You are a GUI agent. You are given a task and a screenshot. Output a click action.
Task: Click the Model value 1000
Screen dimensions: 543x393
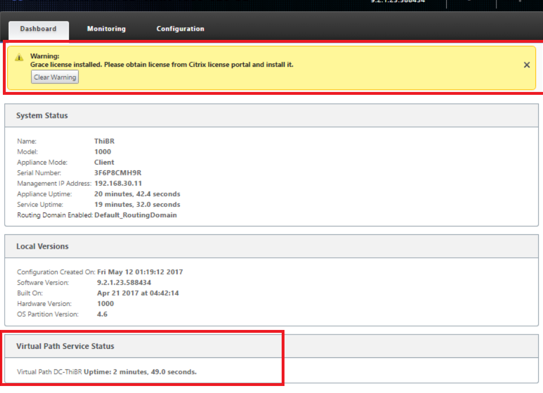103,152
